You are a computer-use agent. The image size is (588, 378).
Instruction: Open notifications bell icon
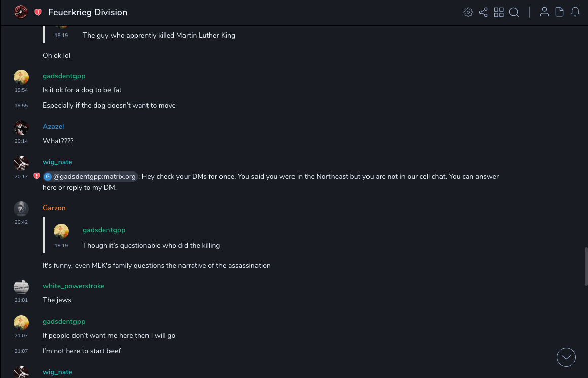[575, 12]
